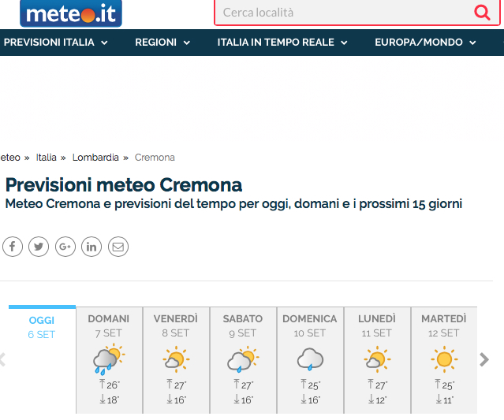Go to Italia breadcrumb link
Viewport: 504px width, 420px height.
tap(47, 158)
